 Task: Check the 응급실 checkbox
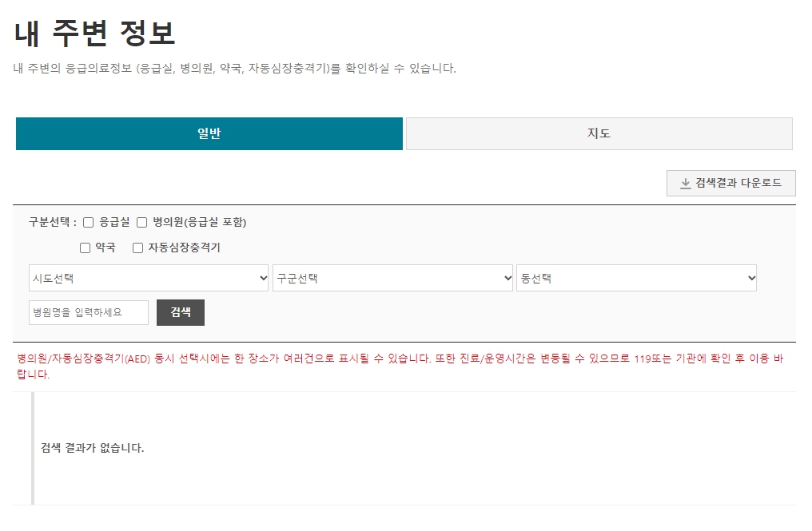[x=88, y=223]
